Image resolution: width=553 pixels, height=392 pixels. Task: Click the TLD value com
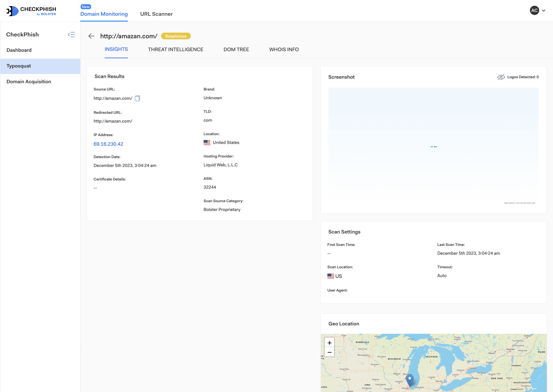[208, 120]
